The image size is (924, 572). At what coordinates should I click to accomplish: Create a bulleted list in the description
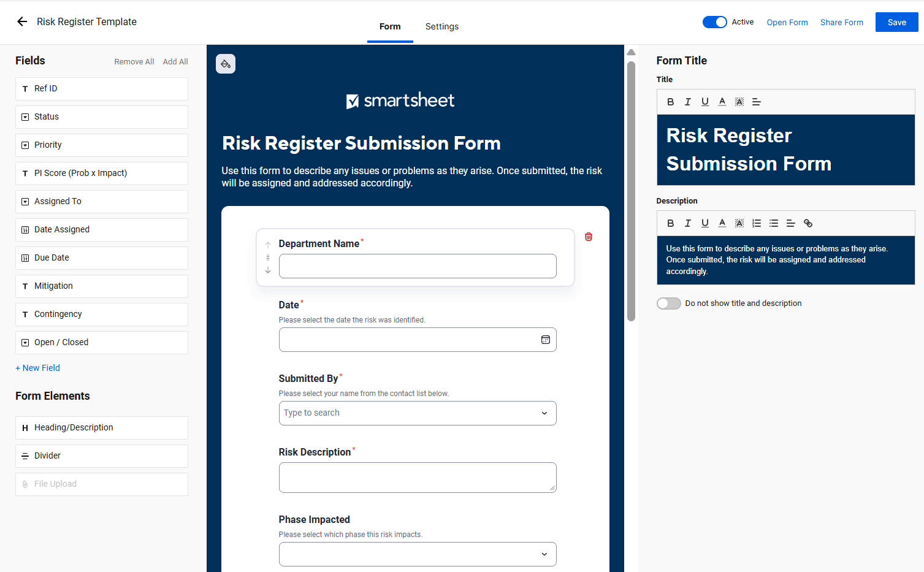[773, 223]
